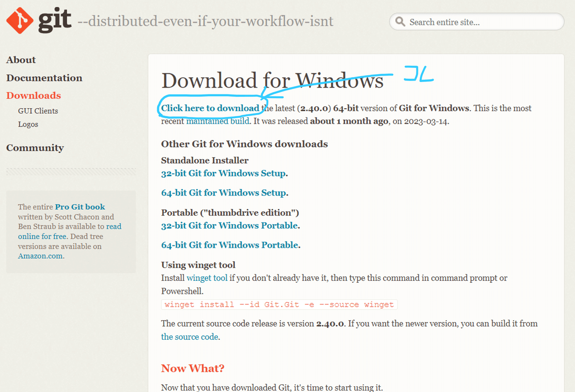The image size is (575, 392).
Task: Download 32-bit Git for Windows Portable
Action: tap(230, 225)
